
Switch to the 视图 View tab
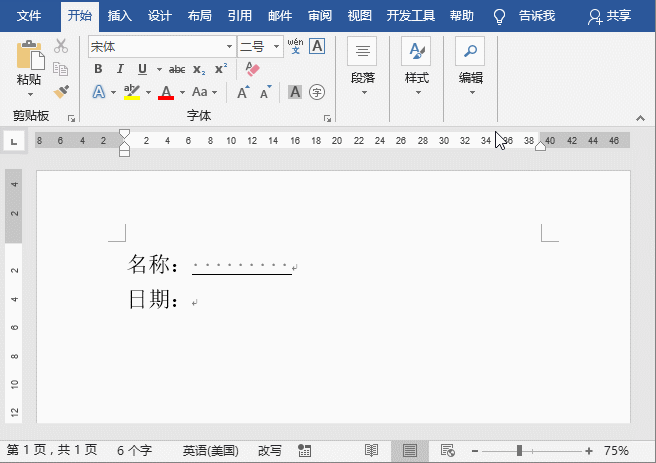pos(360,16)
